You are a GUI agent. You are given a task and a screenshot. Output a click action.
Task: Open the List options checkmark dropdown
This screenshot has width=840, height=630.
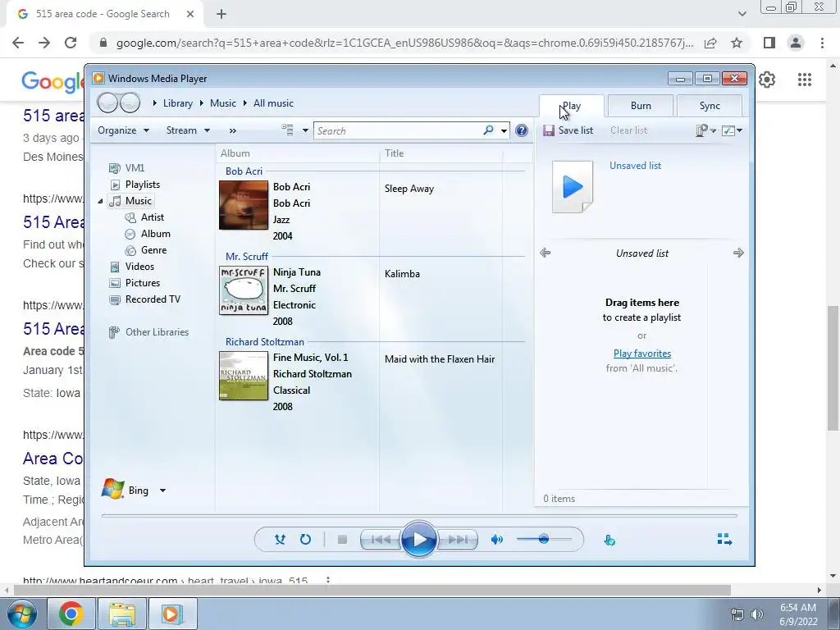tap(732, 130)
